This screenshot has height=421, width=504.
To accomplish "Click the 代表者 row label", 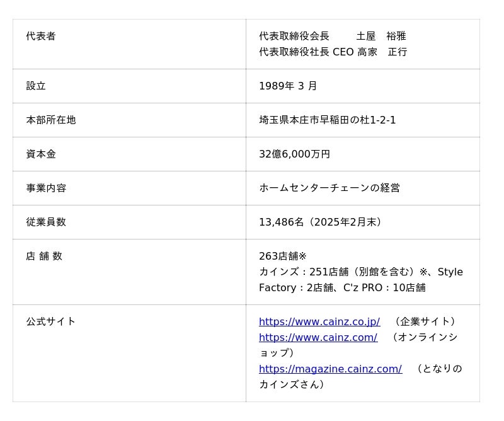I will [x=41, y=37].
